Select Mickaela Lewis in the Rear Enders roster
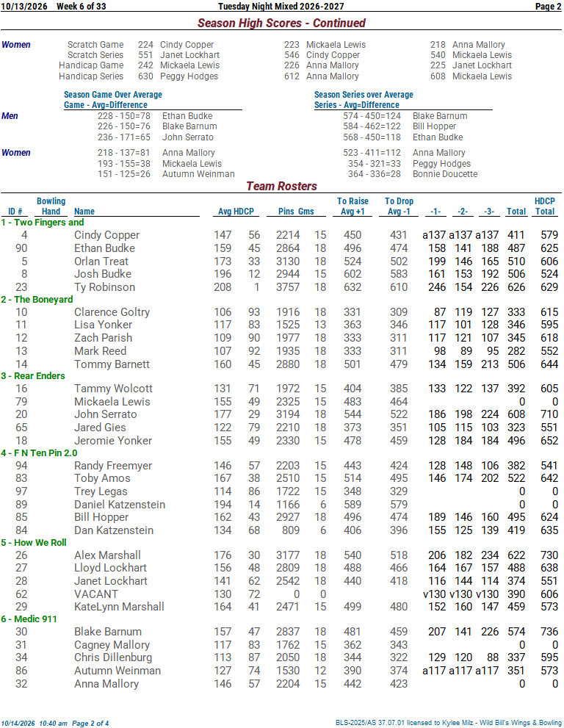Viewport: 564px width, 728px height. pyautogui.click(x=112, y=402)
